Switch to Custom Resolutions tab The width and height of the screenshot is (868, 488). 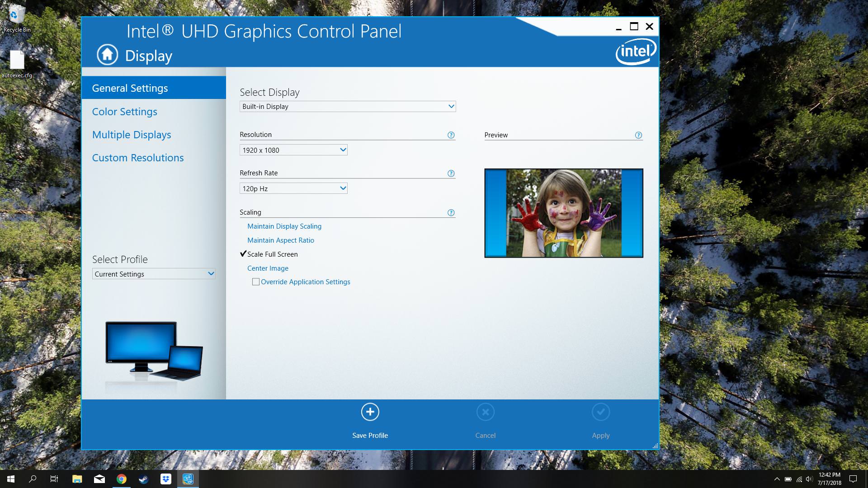click(x=138, y=158)
